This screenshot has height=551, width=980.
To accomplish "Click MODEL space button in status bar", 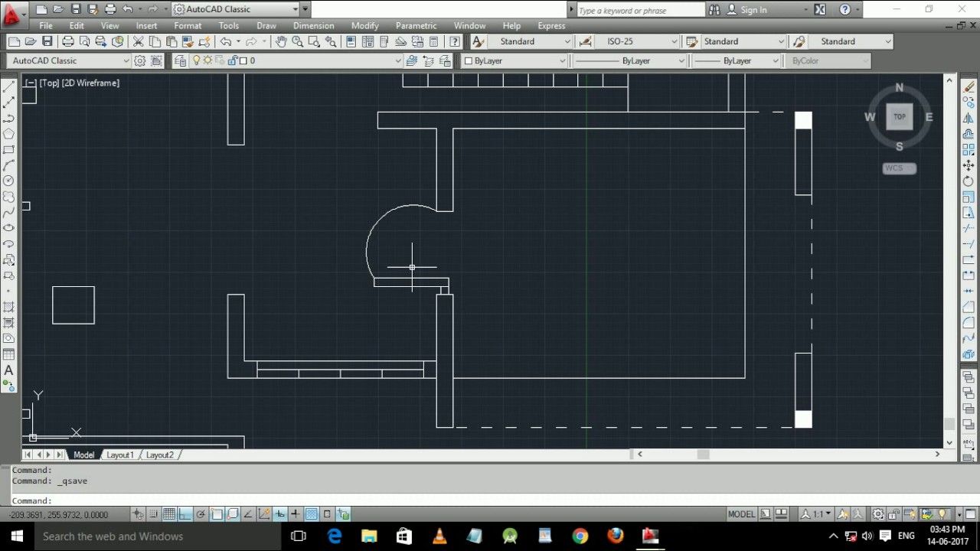I will (741, 514).
